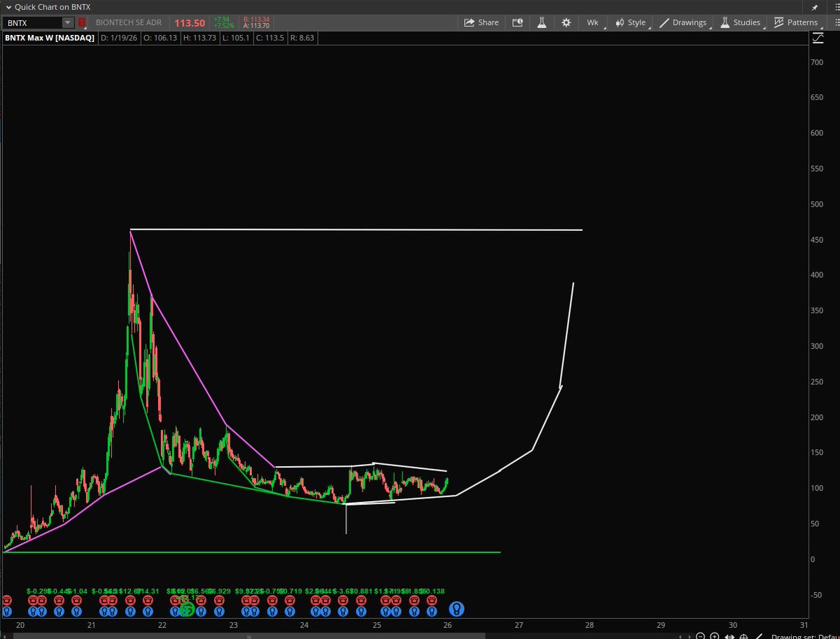Open the flask icon beside the gear
Screen dimensions: 840x639
click(x=542, y=22)
